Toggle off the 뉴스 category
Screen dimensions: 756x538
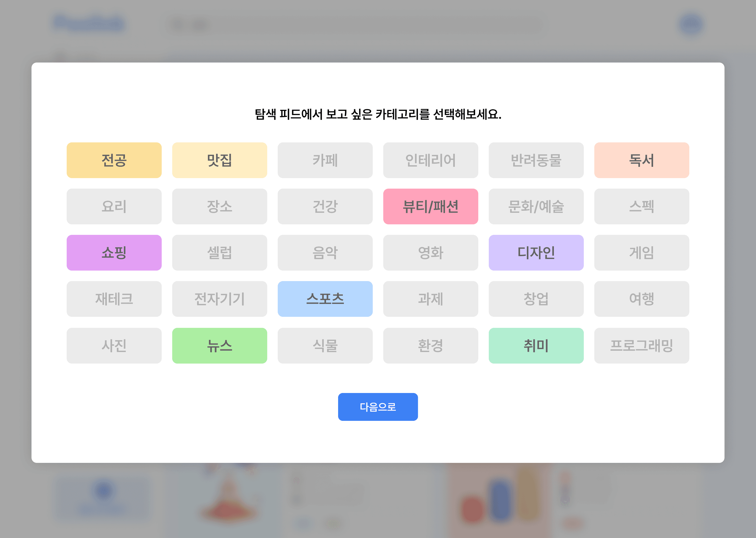(219, 345)
